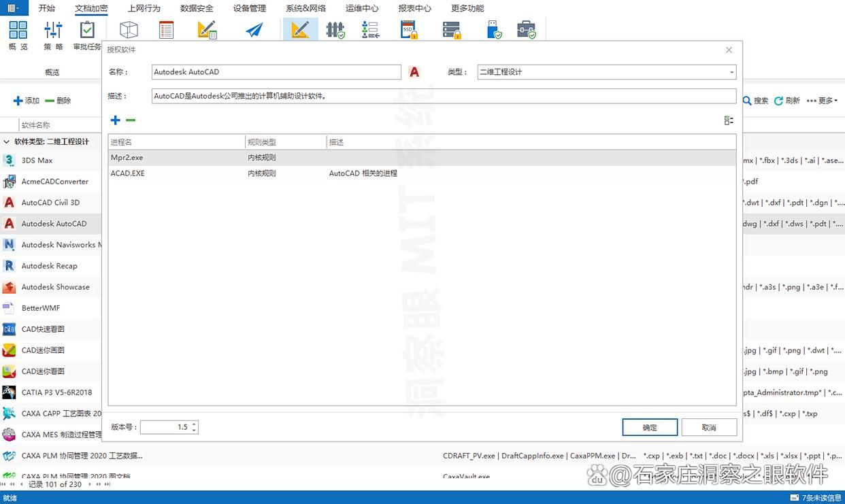Click the 名称 name input field
The width and height of the screenshot is (845, 504).
[x=276, y=72]
